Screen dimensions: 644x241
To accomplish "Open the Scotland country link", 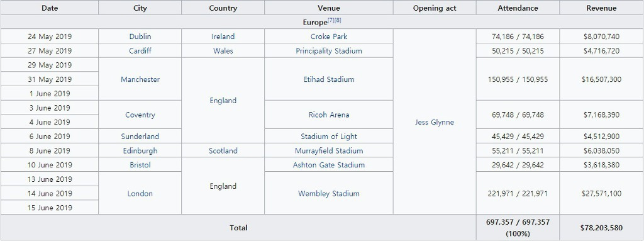I will click(223, 151).
